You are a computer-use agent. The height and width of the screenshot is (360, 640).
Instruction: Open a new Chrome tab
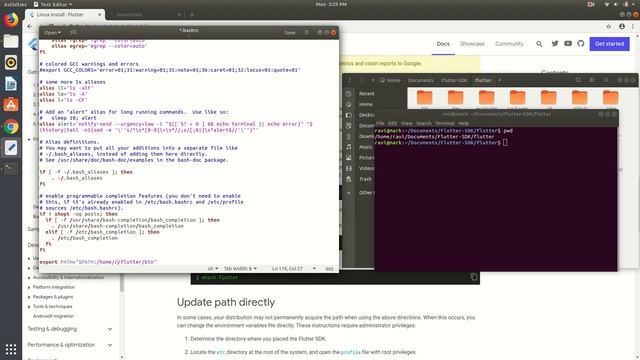click(191, 14)
